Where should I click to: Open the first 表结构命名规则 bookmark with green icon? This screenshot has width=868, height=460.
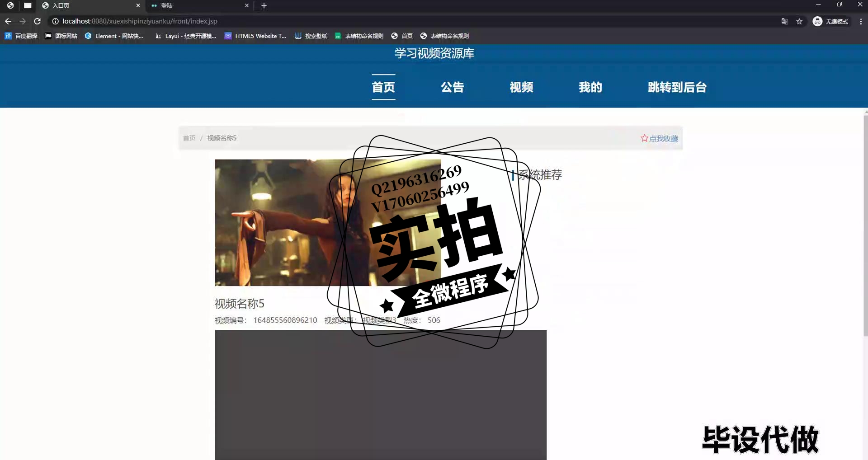point(359,36)
